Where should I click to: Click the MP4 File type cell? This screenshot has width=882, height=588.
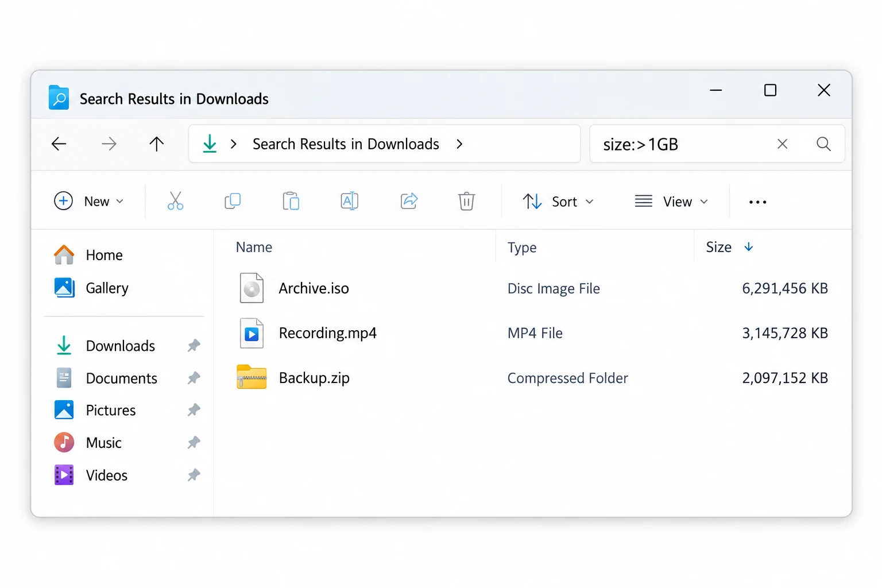pos(535,333)
